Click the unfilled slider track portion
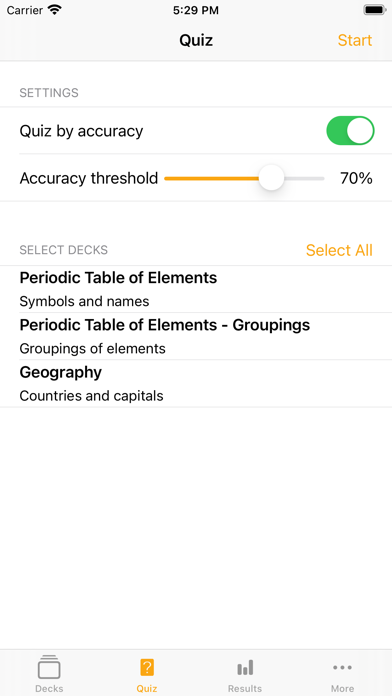 (x=304, y=178)
